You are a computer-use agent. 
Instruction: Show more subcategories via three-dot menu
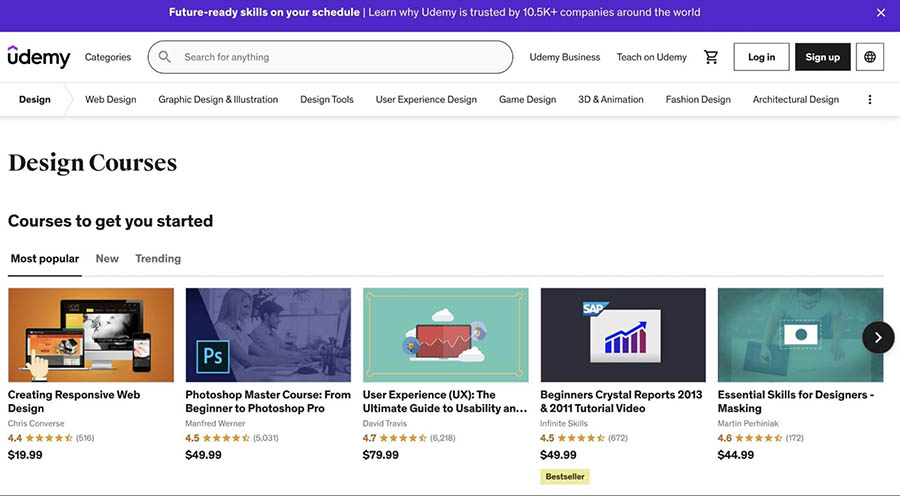tap(869, 100)
